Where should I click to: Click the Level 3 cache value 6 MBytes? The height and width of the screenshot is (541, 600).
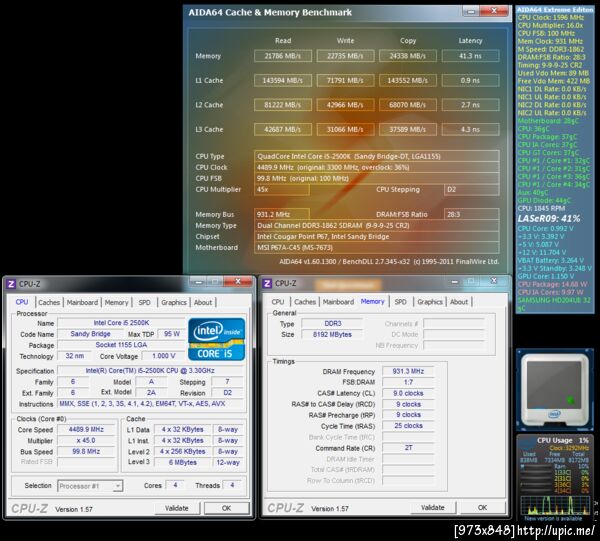tap(183, 462)
